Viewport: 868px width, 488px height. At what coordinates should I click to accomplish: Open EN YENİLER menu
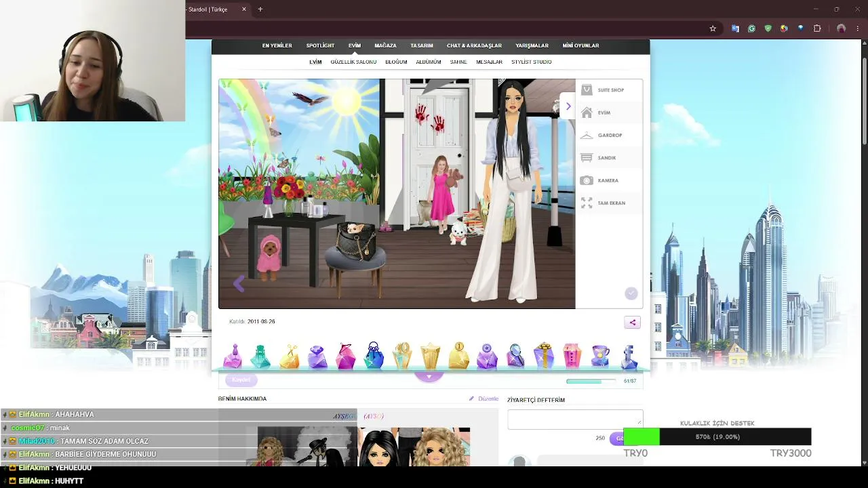[x=277, y=45]
